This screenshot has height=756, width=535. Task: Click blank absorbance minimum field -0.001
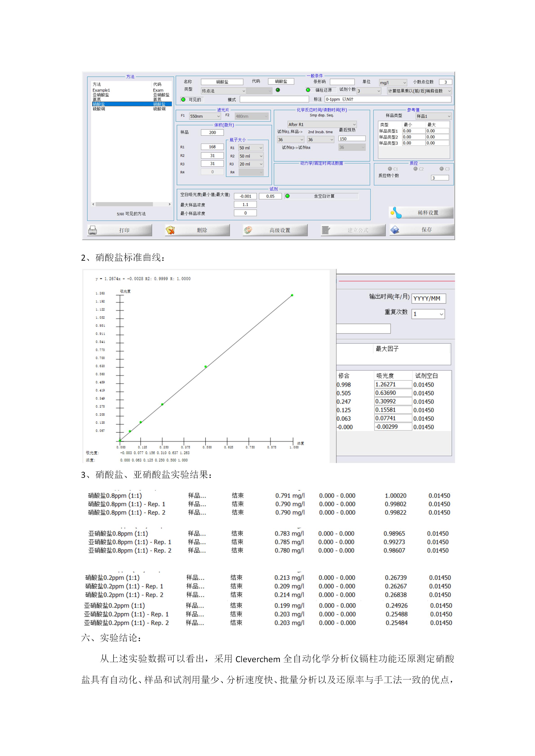[245, 196]
